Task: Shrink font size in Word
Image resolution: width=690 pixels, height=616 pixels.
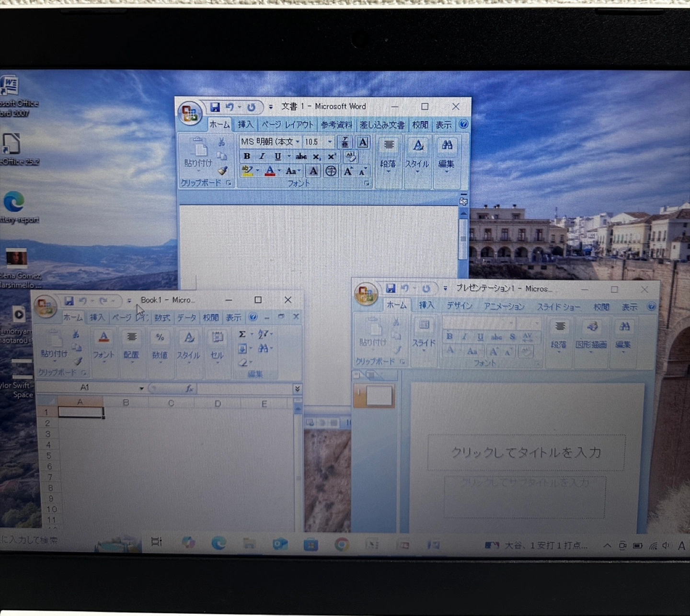Action: click(363, 171)
